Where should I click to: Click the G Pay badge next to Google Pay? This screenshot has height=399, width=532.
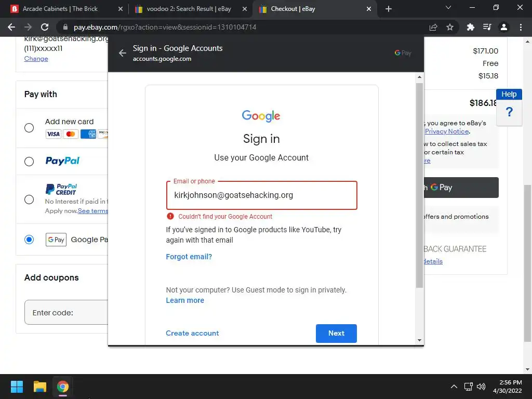coord(56,240)
